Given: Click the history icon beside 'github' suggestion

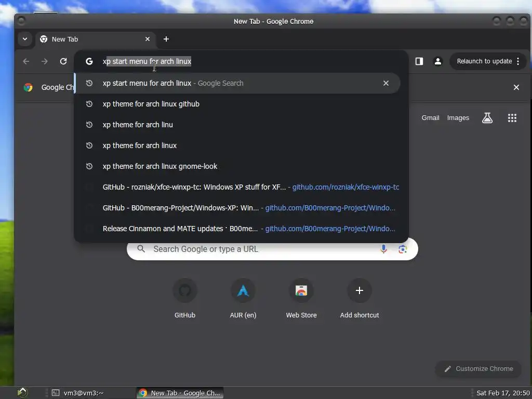Looking at the screenshot, I should 89,104.
